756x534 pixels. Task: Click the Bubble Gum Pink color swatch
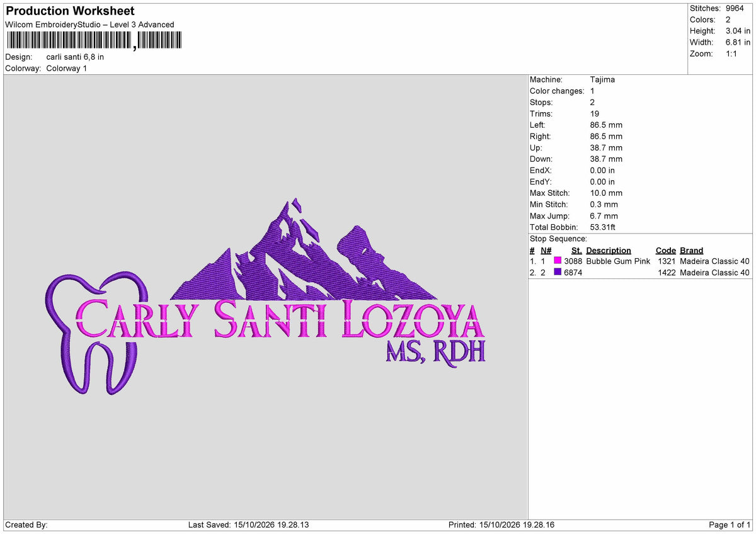tap(558, 261)
